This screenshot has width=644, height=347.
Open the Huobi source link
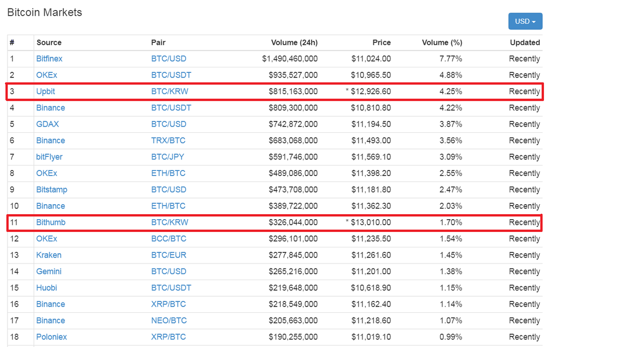click(46, 288)
